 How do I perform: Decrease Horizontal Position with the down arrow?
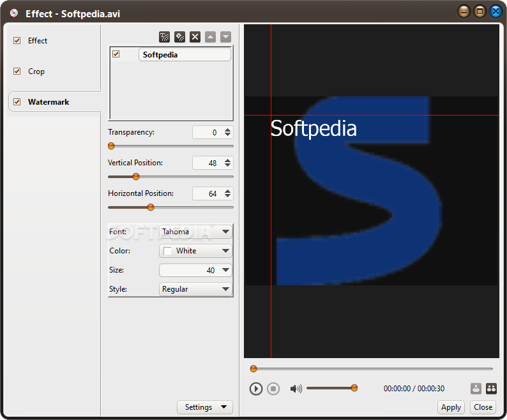(x=227, y=196)
